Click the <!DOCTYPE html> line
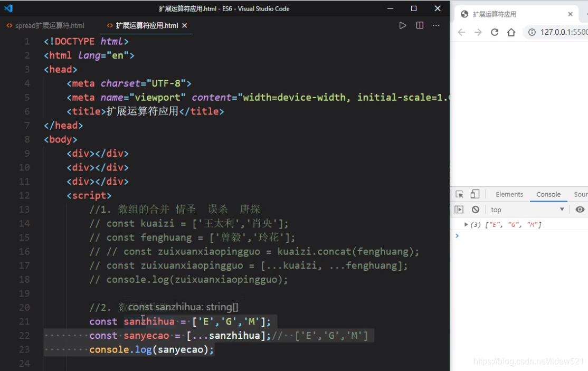 86,41
